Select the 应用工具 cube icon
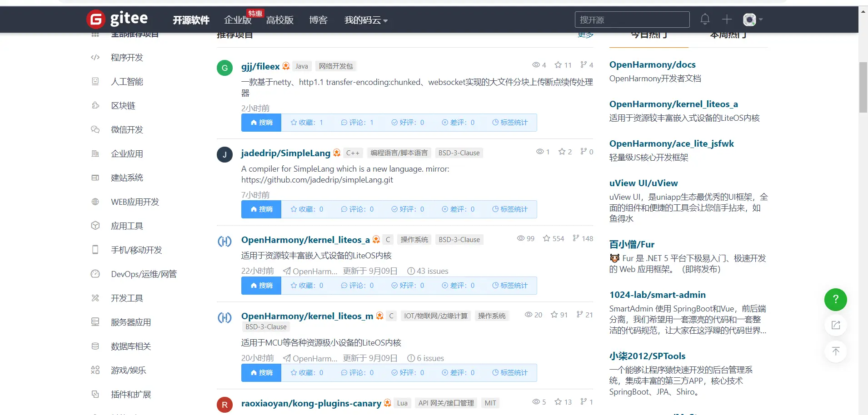 (95, 226)
